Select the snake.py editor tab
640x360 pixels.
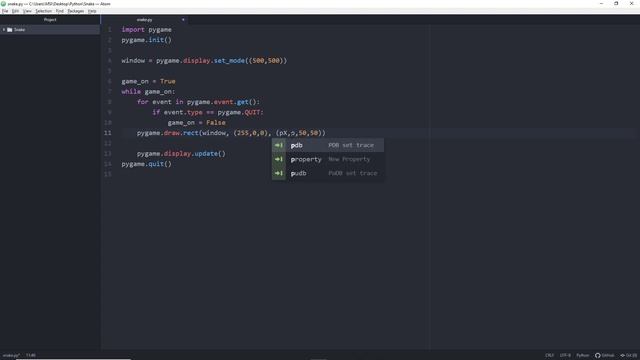pos(144,20)
